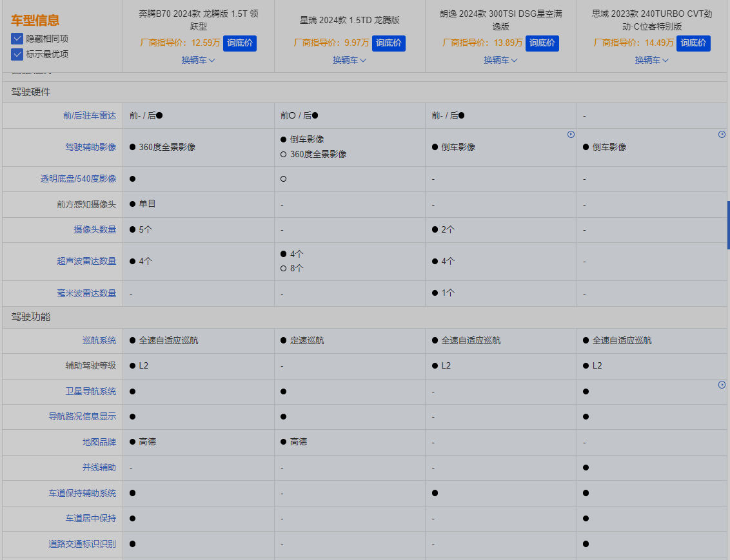Toggle the 隐藏相同项 checkbox
The width and height of the screenshot is (730, 560).
pyautogui.click(x=17, y=39)
